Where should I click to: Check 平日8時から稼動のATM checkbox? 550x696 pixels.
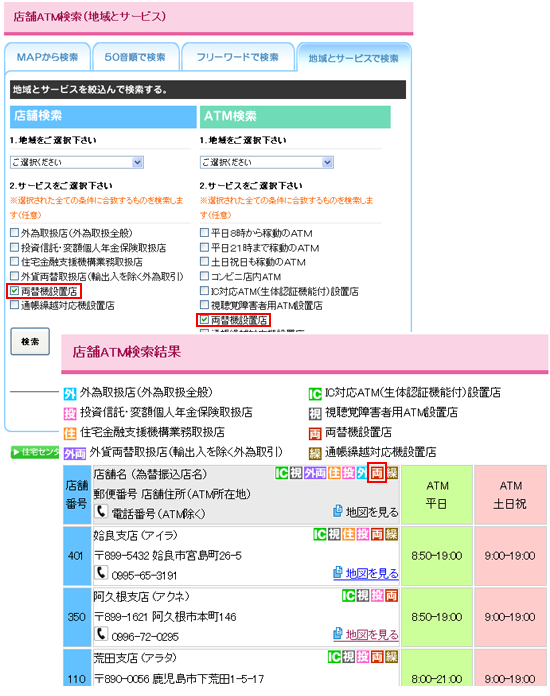coord(204,233)
